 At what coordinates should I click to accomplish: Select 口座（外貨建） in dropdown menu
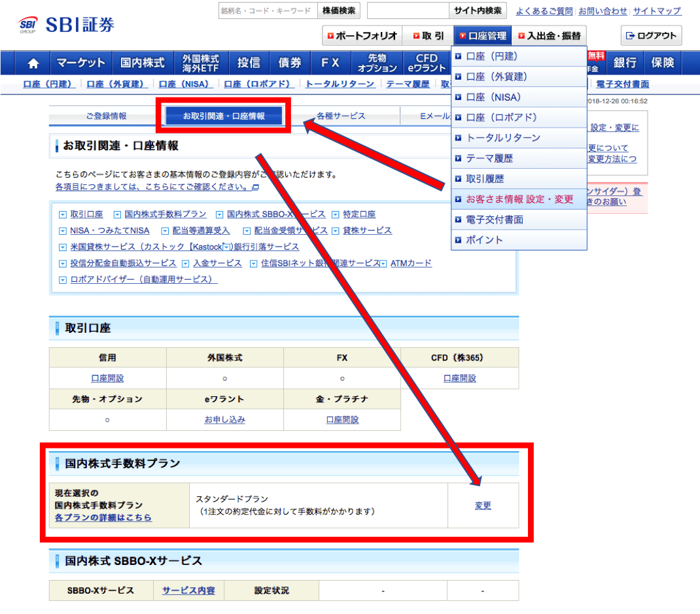[519, 77]
